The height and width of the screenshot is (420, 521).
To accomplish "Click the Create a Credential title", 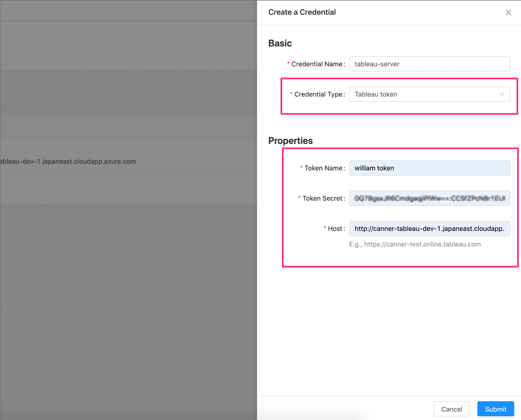I will (302, 12).
